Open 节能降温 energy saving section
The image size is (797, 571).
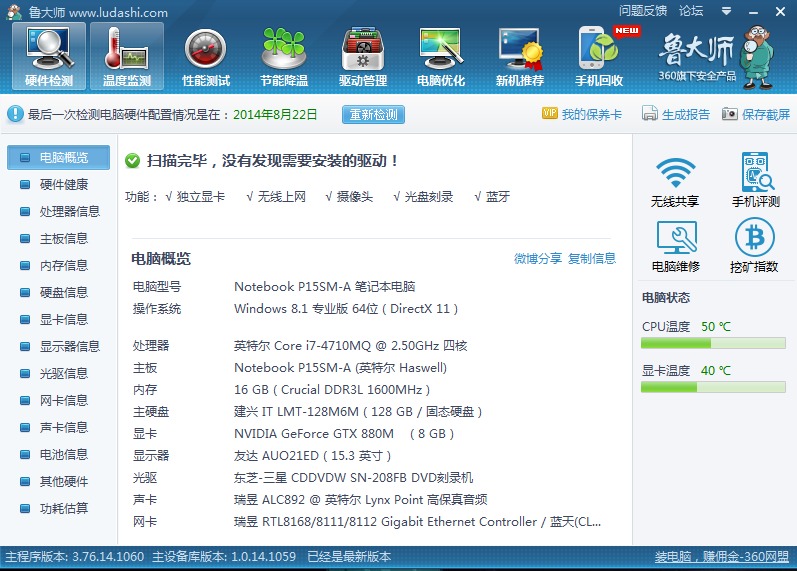[284, 58]
